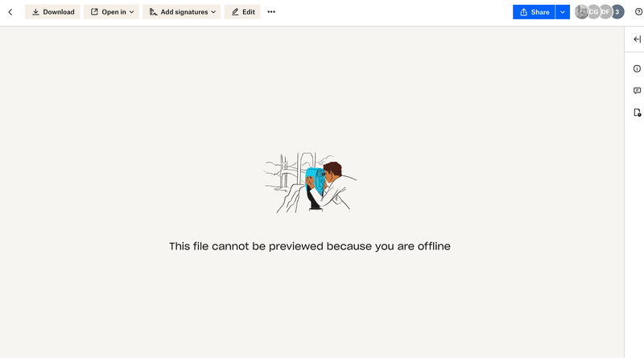Screen dimensions: 644x358
Task: Open the comments panel icon
Action: [x=637, y=90]
